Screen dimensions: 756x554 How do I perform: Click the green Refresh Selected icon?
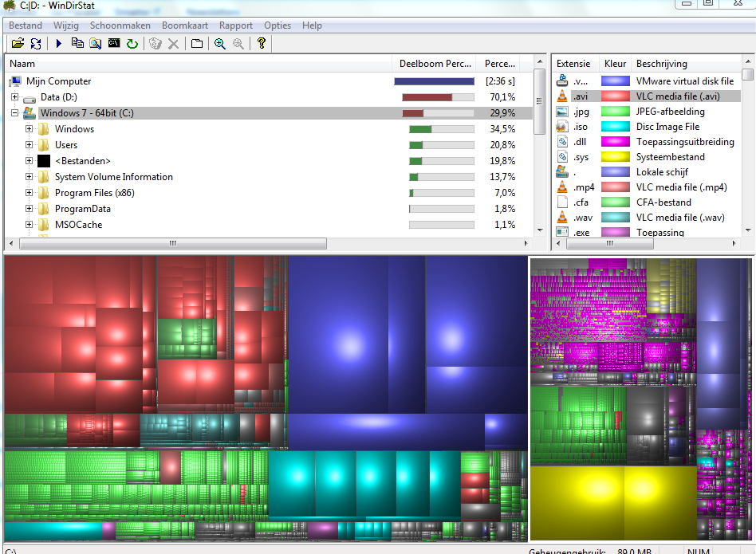point(132,43)
